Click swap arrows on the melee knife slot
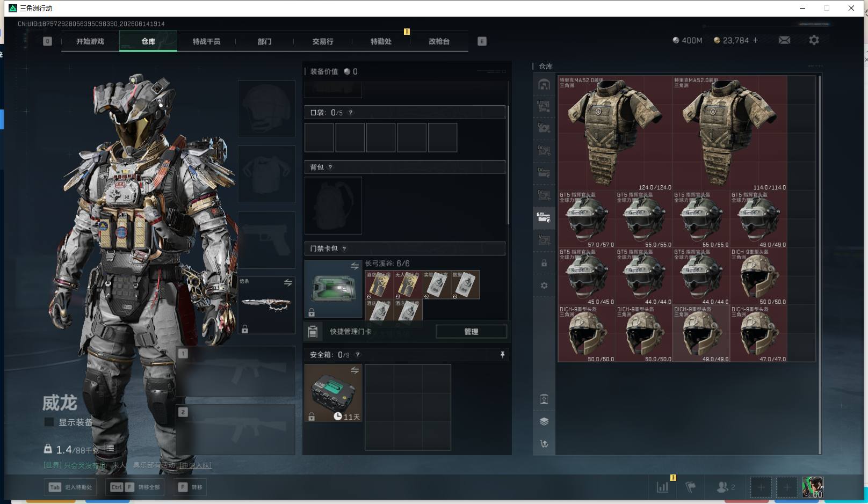Viewport: 868px width, 504px height. pyautogui.click(x=288, y=282)
